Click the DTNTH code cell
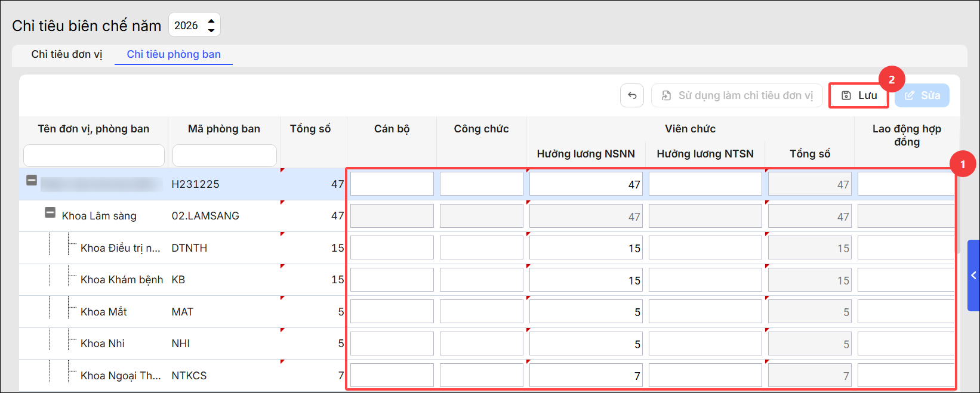Image resolution: width=980 pixels, height=393 pixels. [189, 248]
